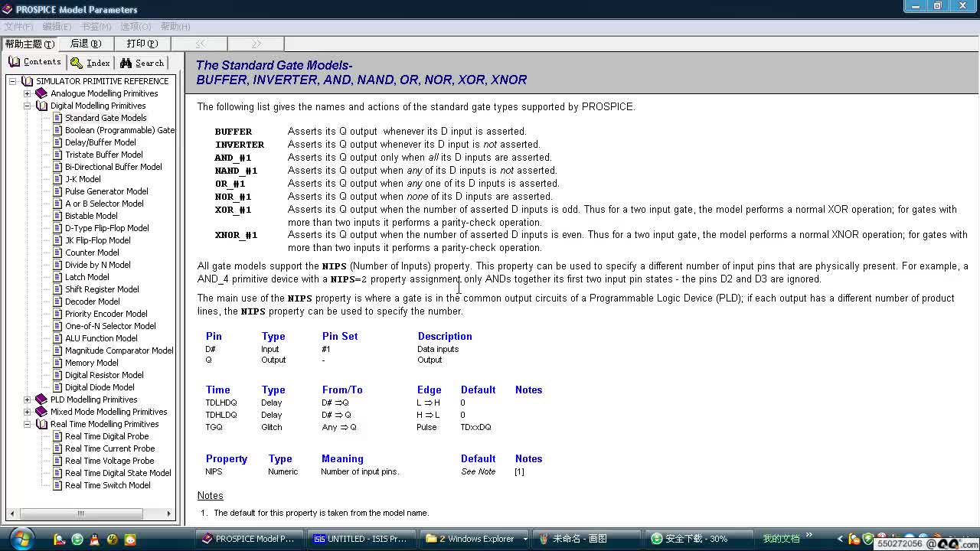The image size is (980, 551).
Task: Click the previous topic << button
Action: click(x=199, y=44)
